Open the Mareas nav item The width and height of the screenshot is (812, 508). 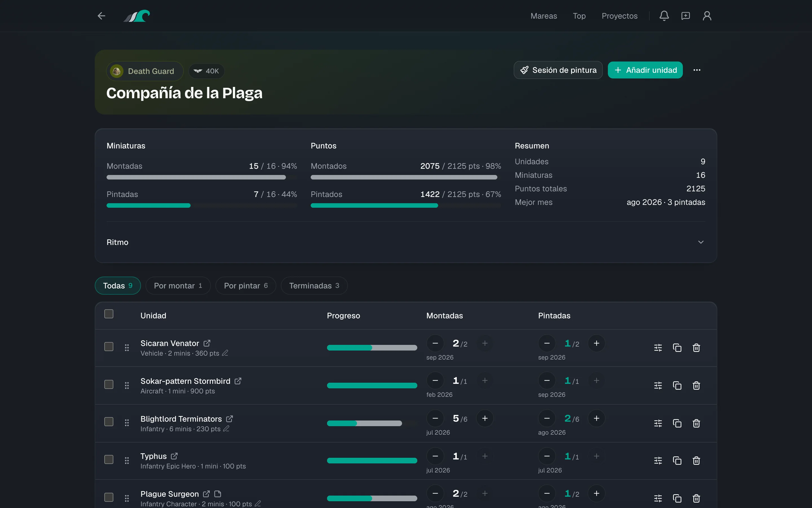[x=544, y=16]
